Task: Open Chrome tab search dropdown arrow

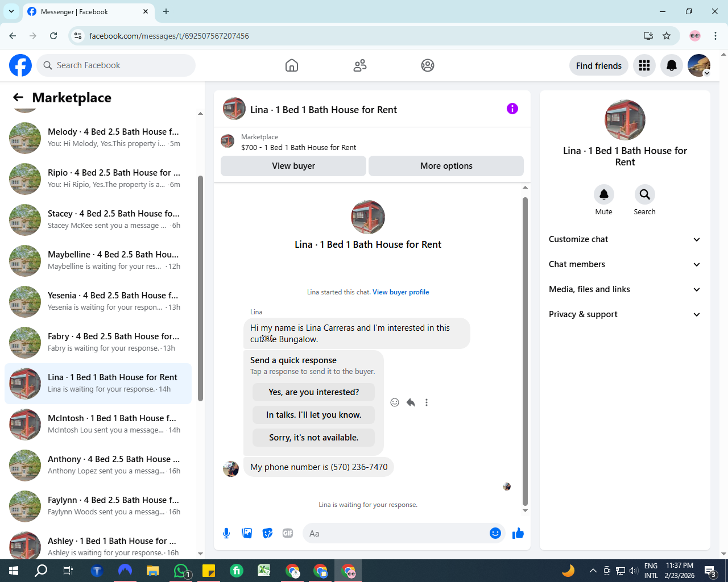Action: (11, 11)
